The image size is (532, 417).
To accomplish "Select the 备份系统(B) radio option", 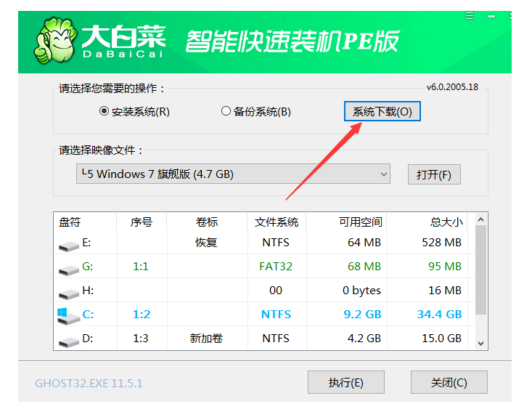I will tap(256, 111).
